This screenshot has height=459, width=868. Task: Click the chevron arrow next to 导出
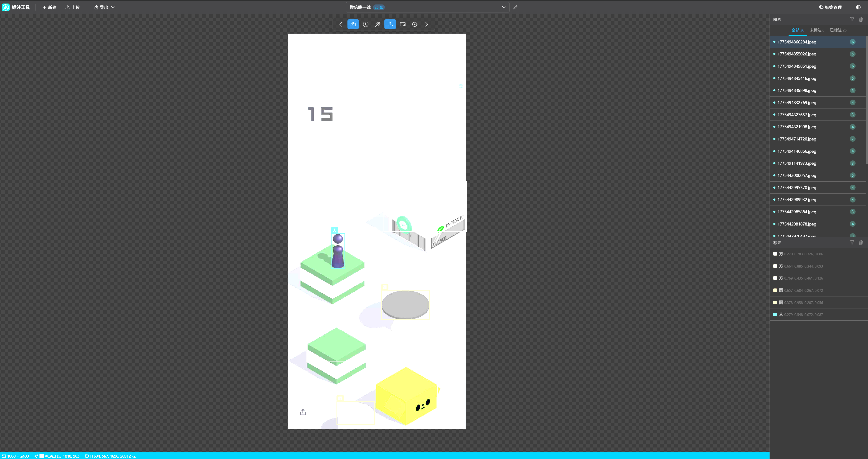click(113, 8)
